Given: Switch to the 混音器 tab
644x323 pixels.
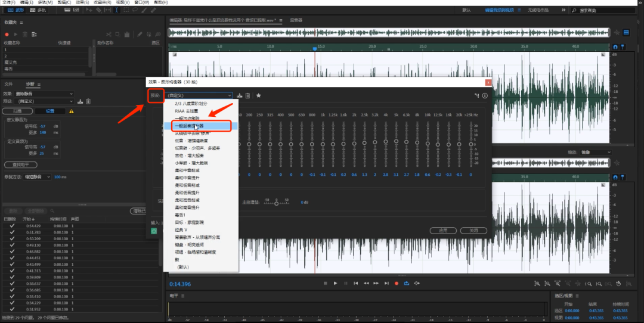Looking at the screenshot, I should [x=296, y=20].
